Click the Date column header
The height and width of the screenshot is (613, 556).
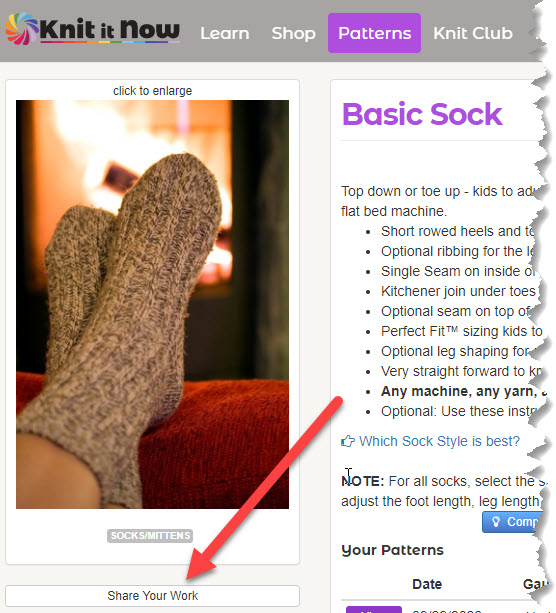click(427, 584)
